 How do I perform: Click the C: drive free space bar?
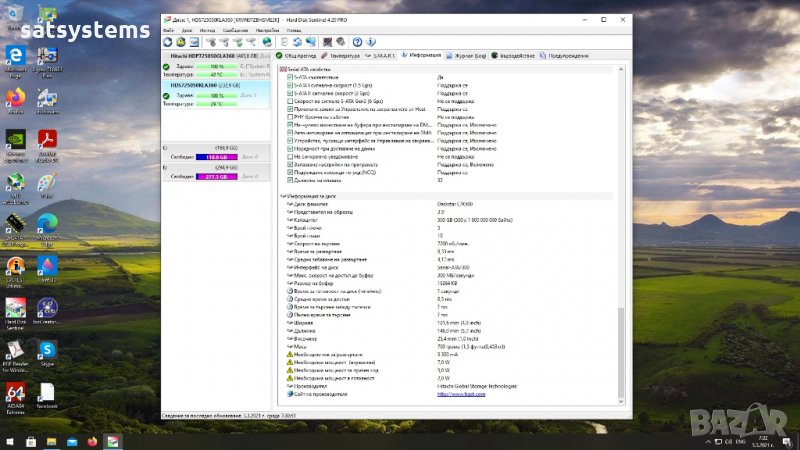[218, 157]
